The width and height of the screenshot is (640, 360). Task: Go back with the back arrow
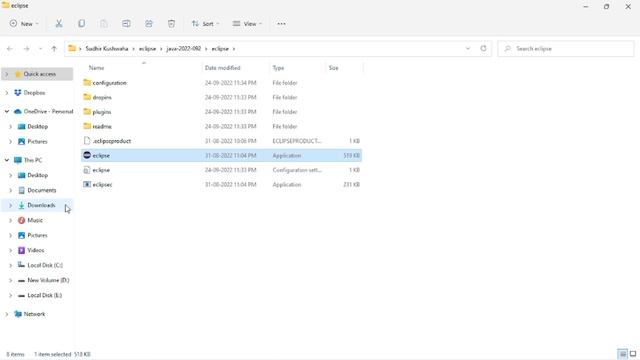[x=10, y=49]
